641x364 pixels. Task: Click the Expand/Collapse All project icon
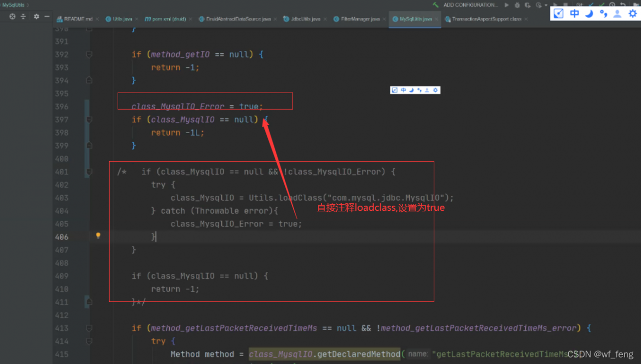coord(23,17)
